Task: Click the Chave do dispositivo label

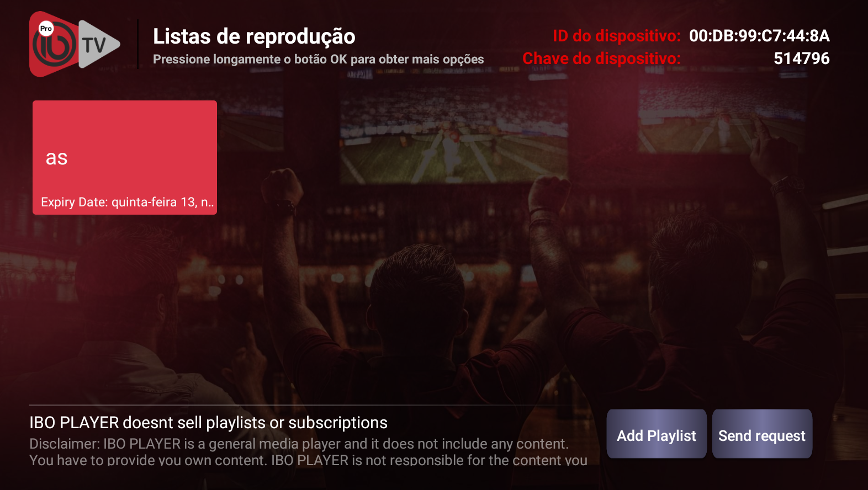Action: point(601,58)
